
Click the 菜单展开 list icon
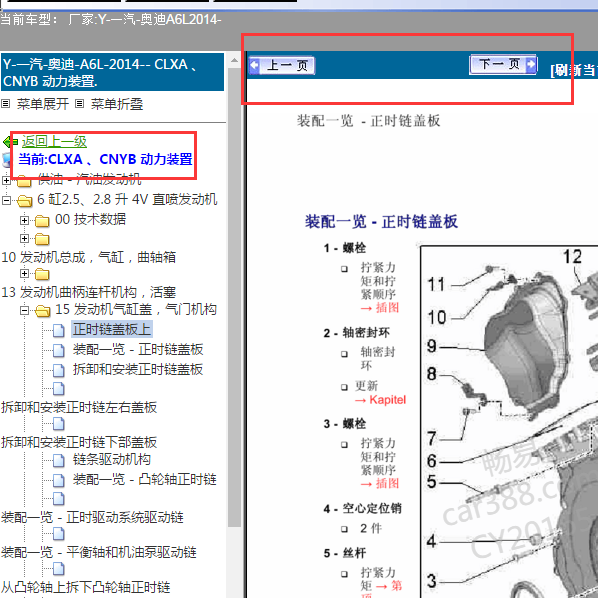[5, 104]
